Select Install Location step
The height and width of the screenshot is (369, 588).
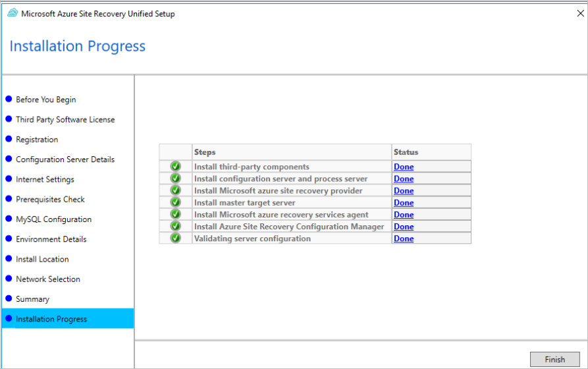[x=42, y=259]
